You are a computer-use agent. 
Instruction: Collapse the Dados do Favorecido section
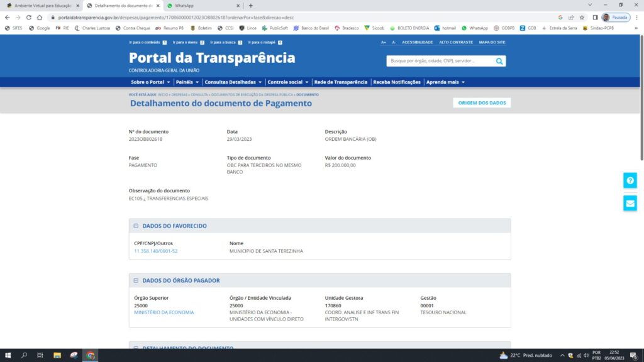pos(136,226)
